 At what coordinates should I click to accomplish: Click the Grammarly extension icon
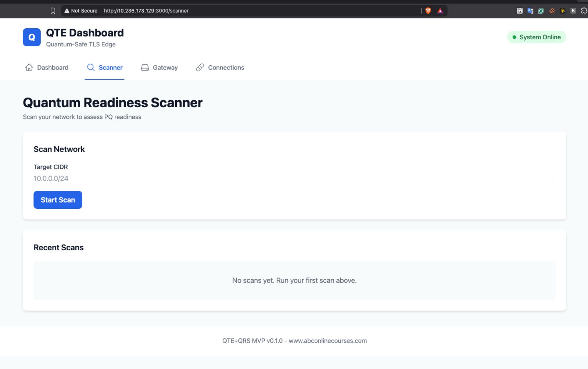click(x=541, y=10)
